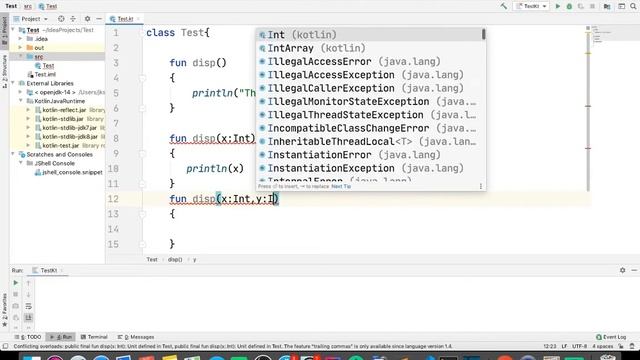The image size is (640, 360).
Task: Collapse the KotlinJavaRuntime node
Action: 20,101
